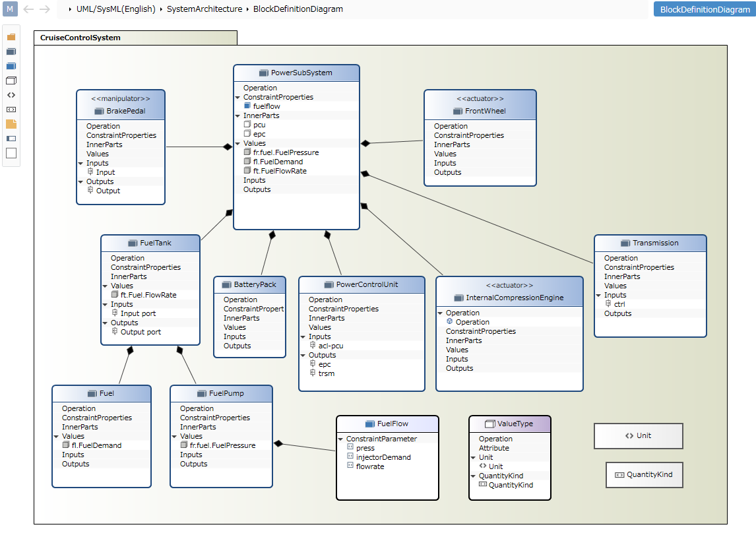The height and width of the screenshot is (539, 756).
Task: Select the Unit angle-brackets tool in the palette
Action: (x=11, y=95)
